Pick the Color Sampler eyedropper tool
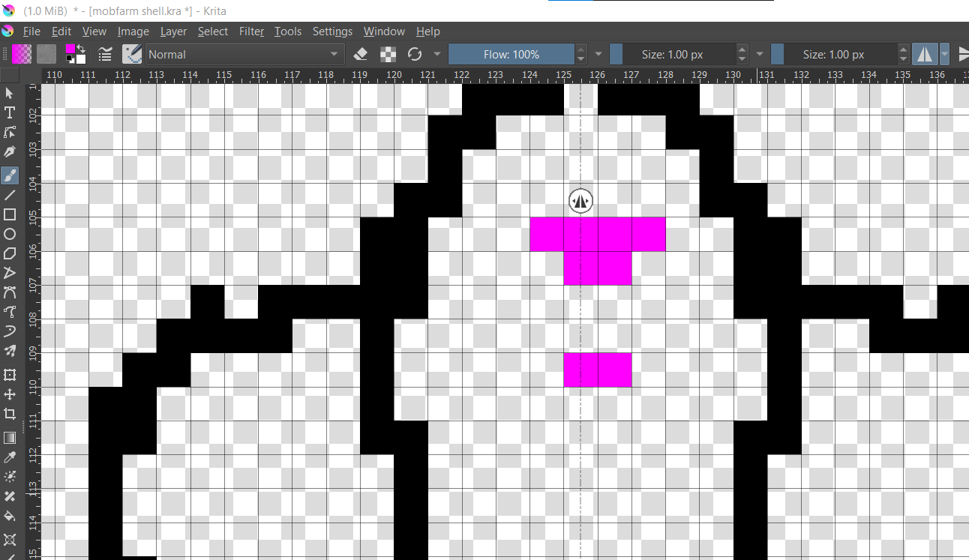Viewport: 969px width, 560px height. click(x=10, y=457)
